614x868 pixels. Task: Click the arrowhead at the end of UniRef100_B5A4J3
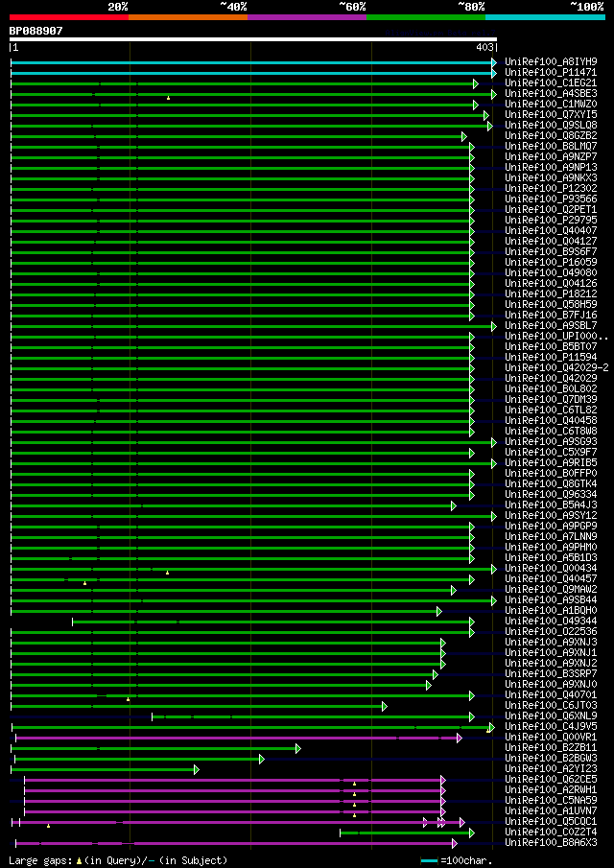point(454,505)
